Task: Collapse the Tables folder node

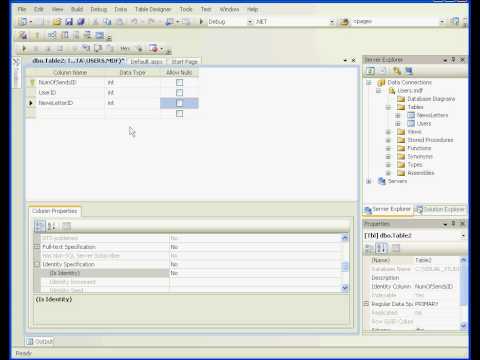Action: click(388, 107)
